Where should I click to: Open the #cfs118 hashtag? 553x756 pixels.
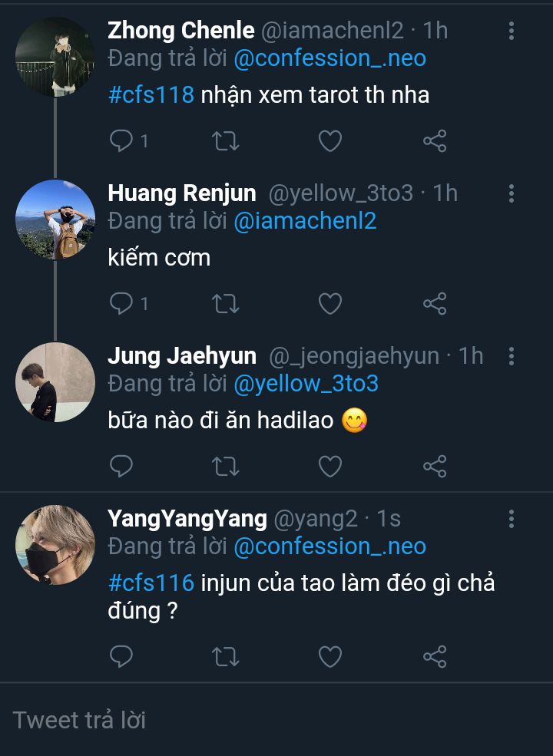(x=151, y=95)
